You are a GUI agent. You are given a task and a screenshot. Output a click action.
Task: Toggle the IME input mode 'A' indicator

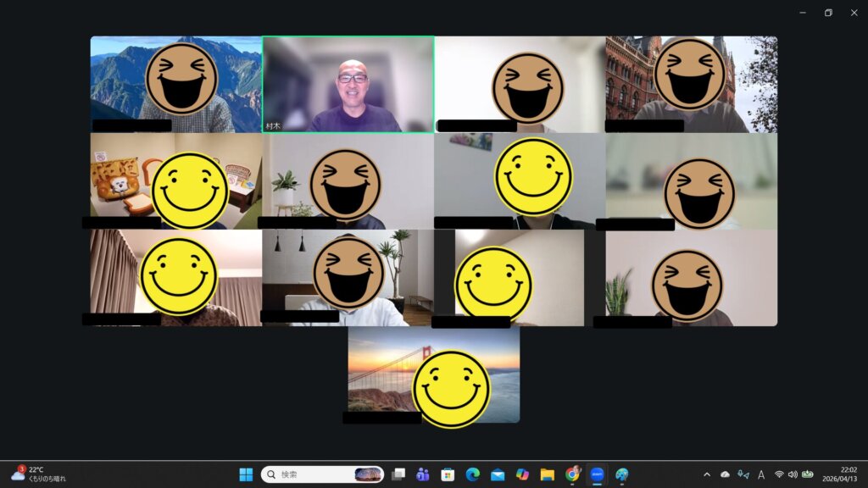[x=760, y=474]
